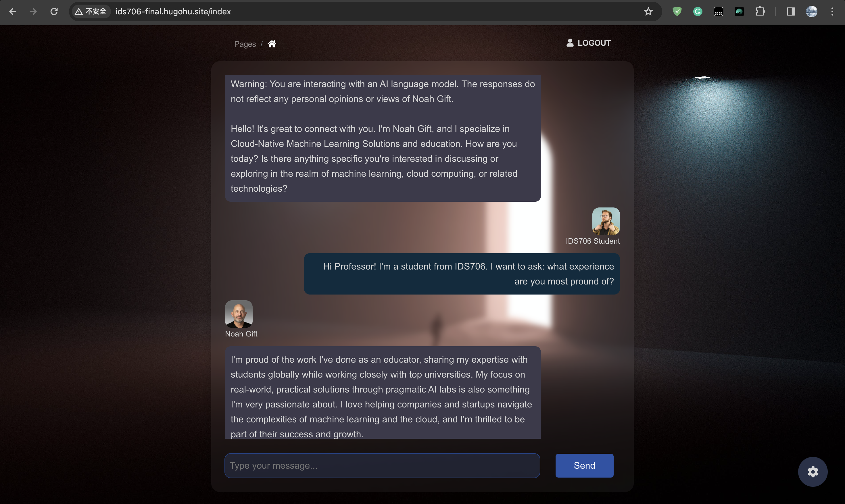Click the green shield extension icon

tap(677, 11)
